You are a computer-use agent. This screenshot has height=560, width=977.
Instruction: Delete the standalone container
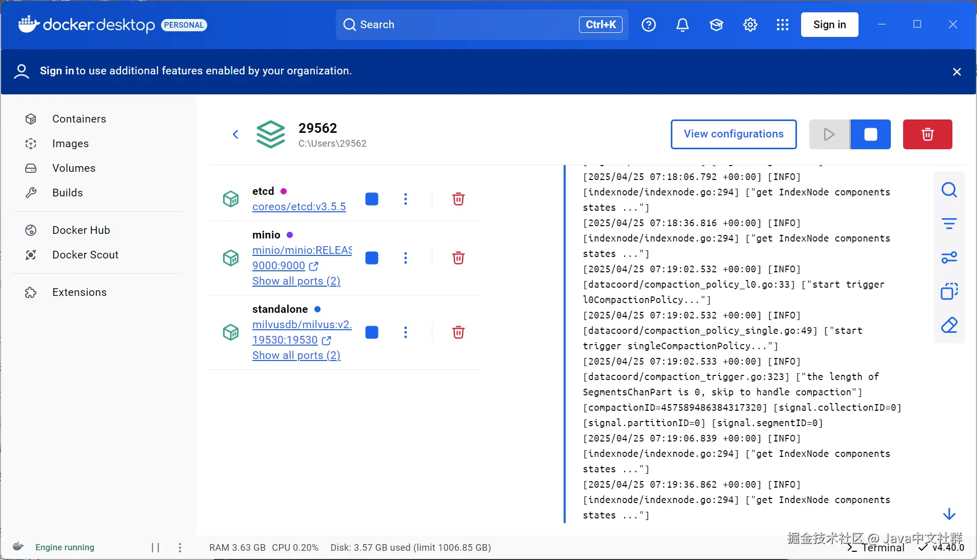tap(458, 332)
